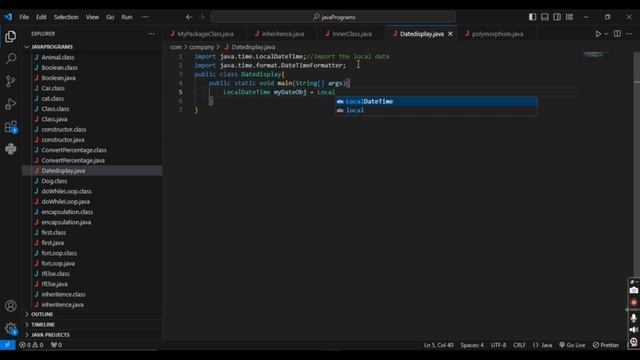Toggle the bottom panel layout
640x360 pixels.
pyautogui.click(x=544, y=17)
